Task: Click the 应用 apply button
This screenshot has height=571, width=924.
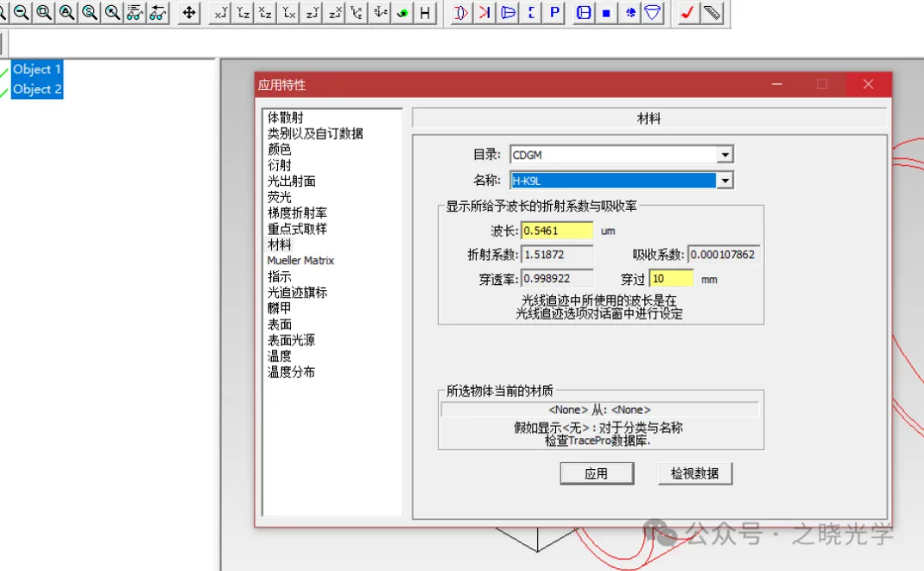Action: pyautogui.click(x=596, y=473)
